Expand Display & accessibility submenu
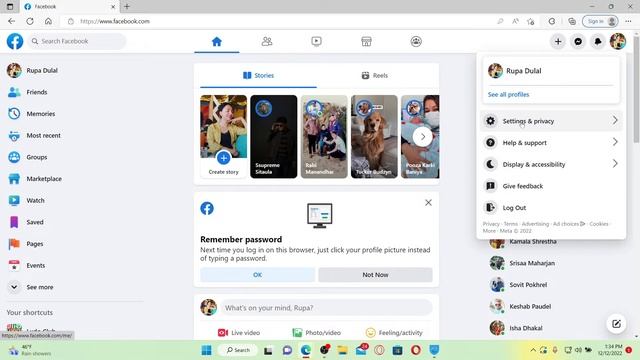640x360 pixels. 551,164
